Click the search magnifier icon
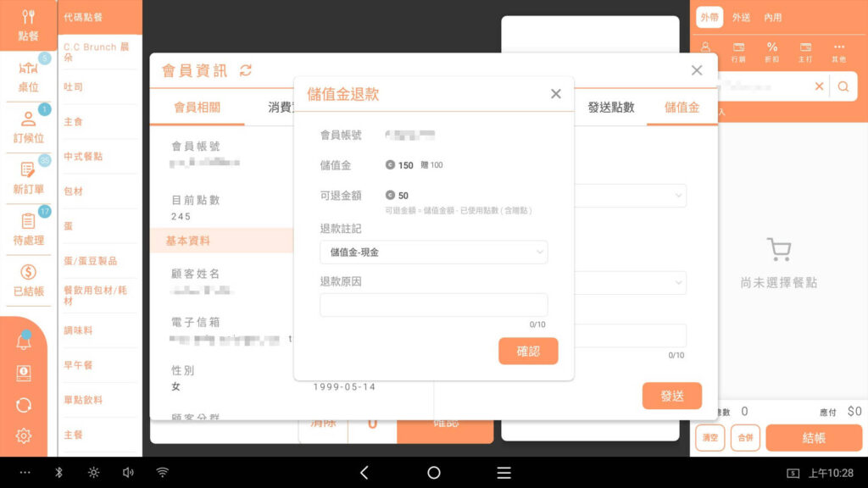 point(843,86)
